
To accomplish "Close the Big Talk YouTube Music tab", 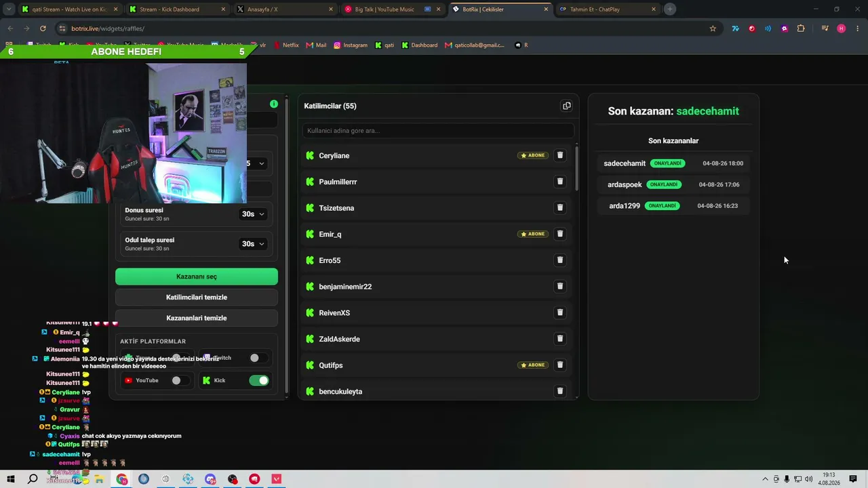I will tap(438, 9).
